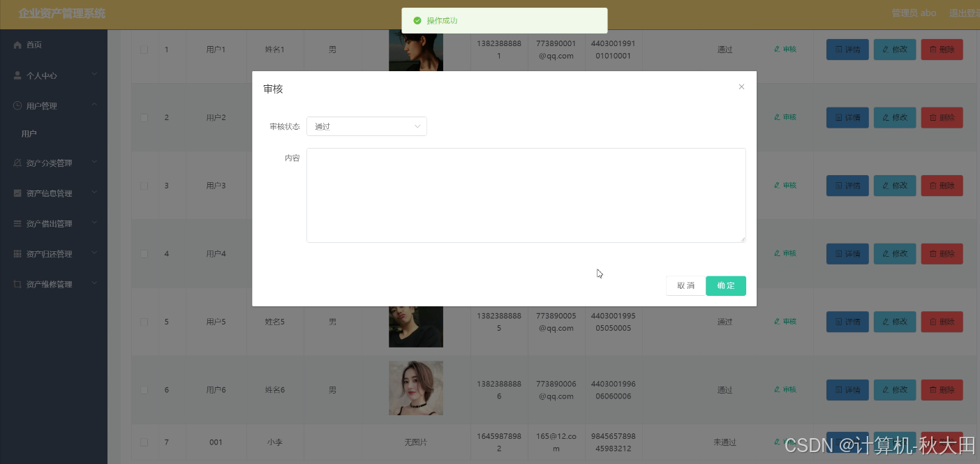Image resolution: width=980 pixels, height=464 pixels.
Task: Click 用户6 avatar photo thumbnail
Action: [416, 388]
